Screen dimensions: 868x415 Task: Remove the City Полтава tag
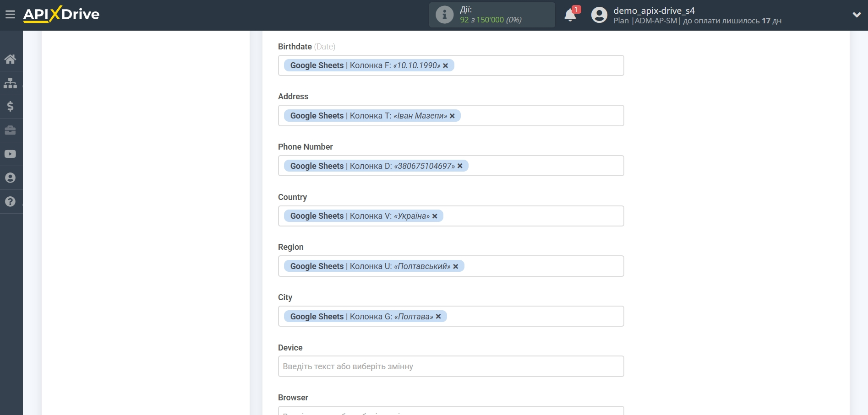[438, 317]
